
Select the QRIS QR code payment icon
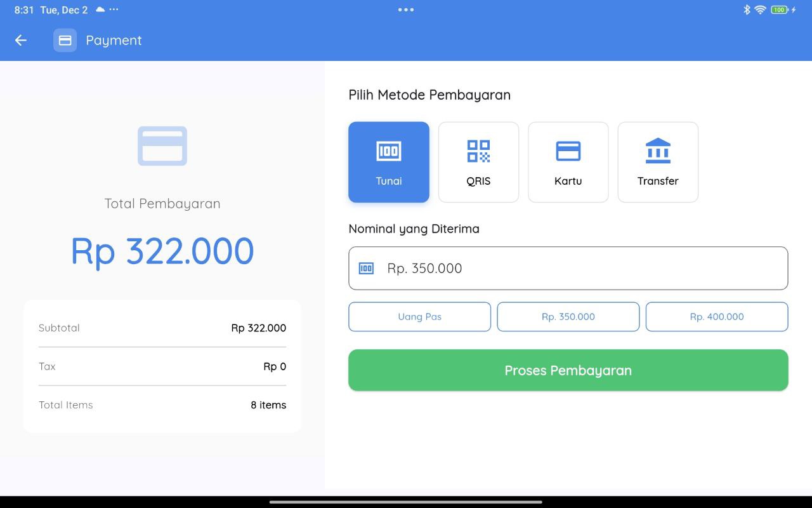(x=478, y=151)
